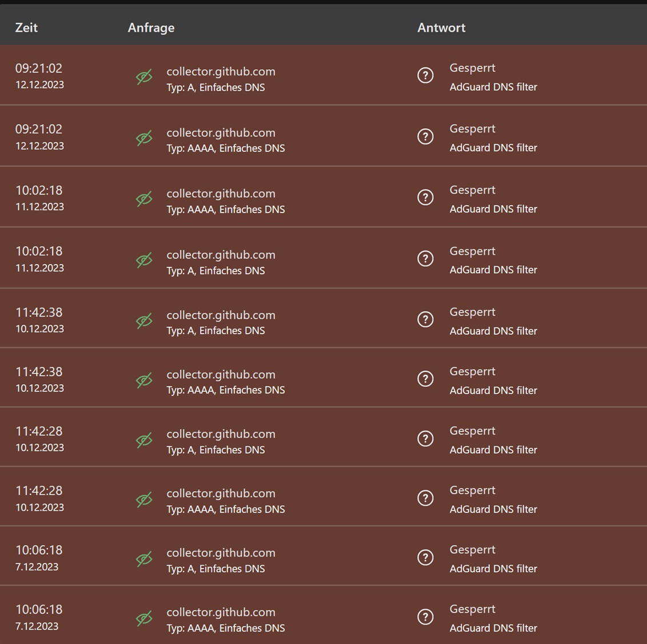Click the Antwort column header
647x644 pixels.
[x=441, y=27]
